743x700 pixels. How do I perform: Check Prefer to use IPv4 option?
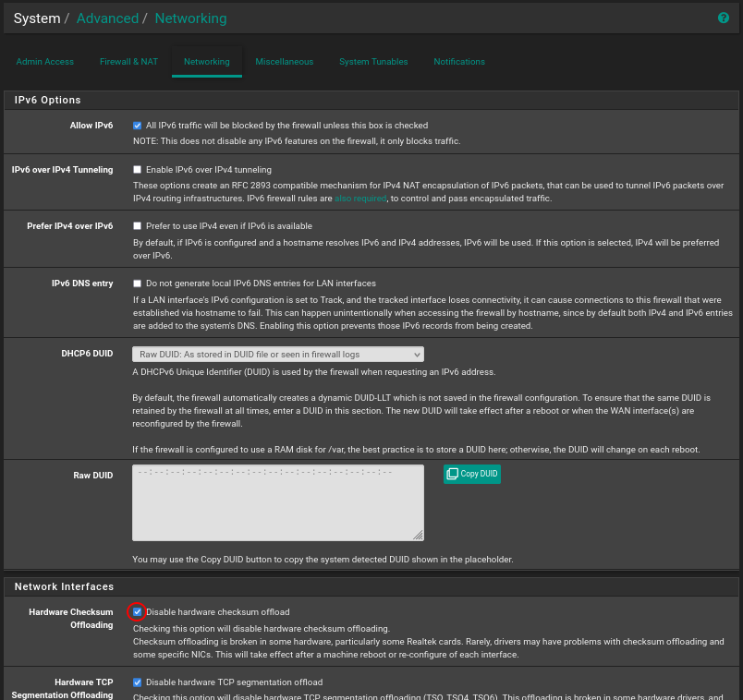137,226
